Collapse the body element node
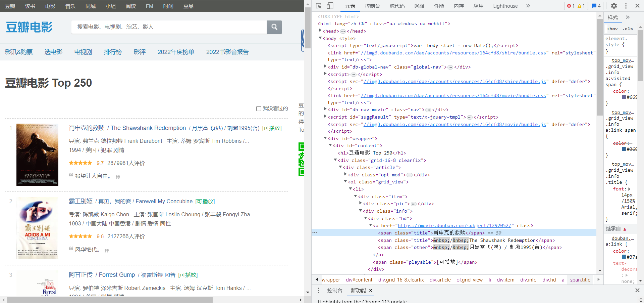 (320, 38)
